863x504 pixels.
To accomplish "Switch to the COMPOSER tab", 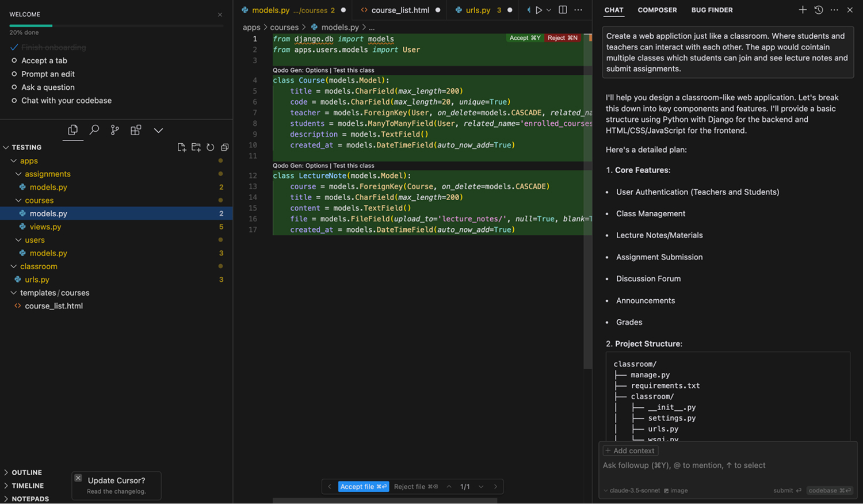I will coord(657,10).
